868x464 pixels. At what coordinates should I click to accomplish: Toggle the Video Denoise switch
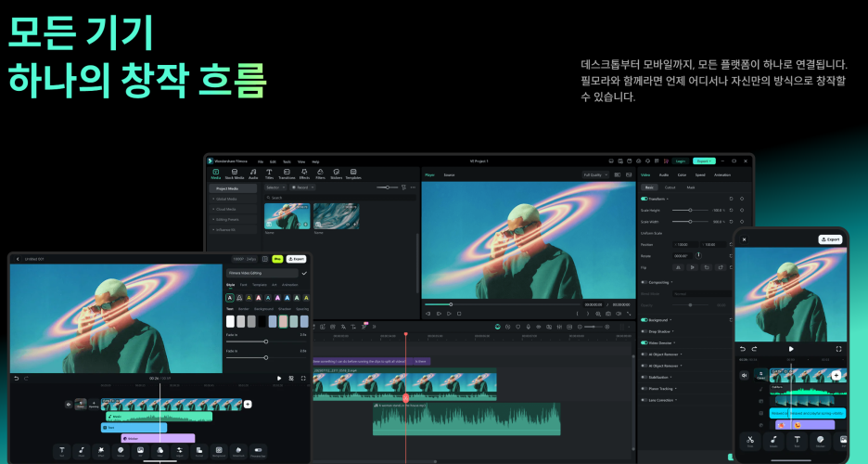pyautogui.click(x=644, y=342)
